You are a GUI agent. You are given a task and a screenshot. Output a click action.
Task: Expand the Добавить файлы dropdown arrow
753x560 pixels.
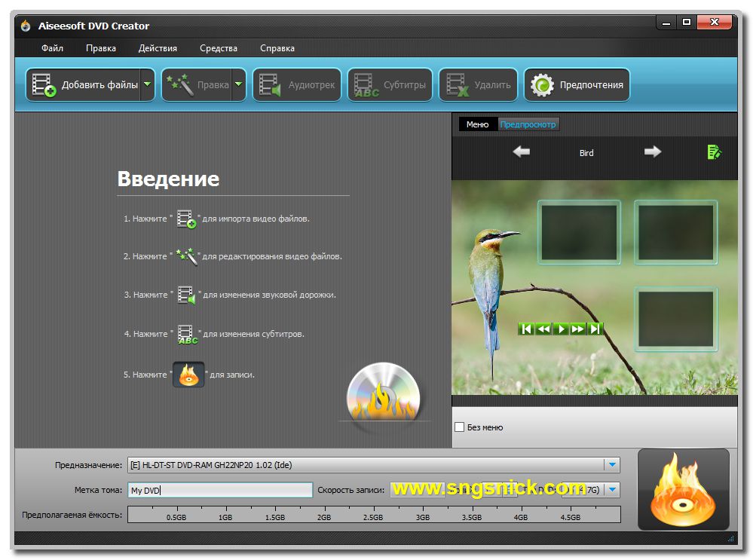pyautogui.click(x=148, y=85)
